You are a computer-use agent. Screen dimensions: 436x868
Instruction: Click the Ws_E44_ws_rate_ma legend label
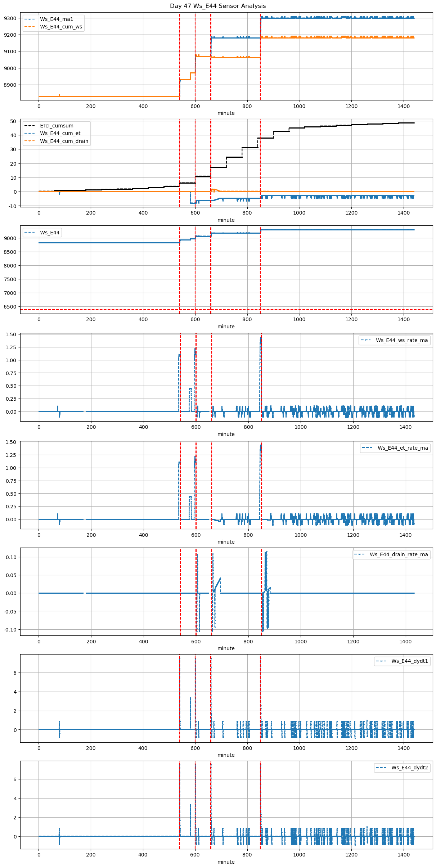click(x=402, y=341)
